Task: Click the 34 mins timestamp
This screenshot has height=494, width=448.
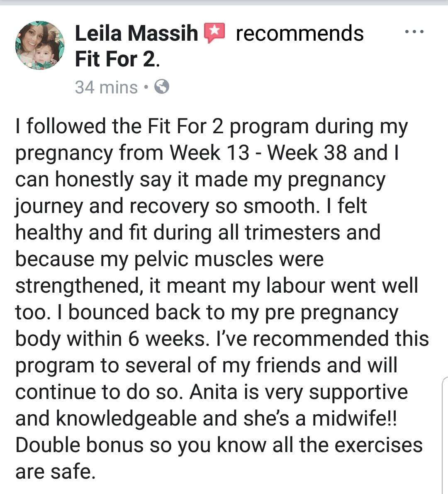Action: point(107,87)
